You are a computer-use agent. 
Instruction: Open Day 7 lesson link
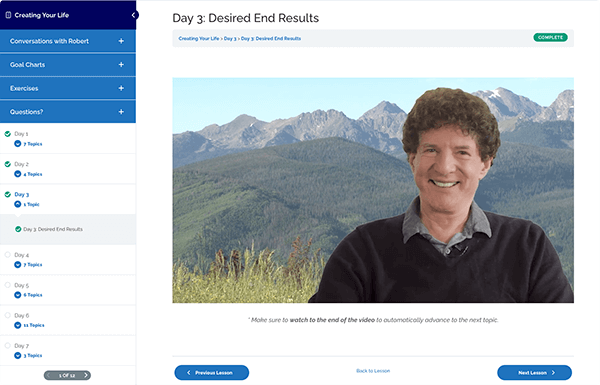21,345
